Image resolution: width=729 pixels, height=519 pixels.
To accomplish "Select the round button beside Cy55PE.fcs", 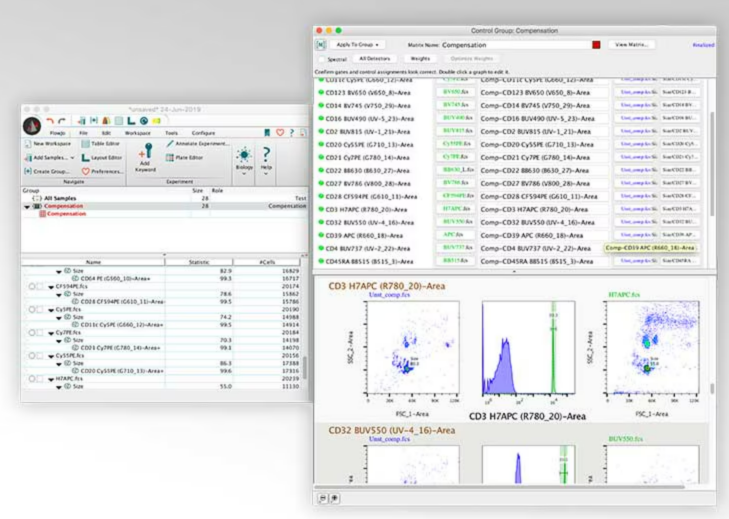I will [32, 356].
